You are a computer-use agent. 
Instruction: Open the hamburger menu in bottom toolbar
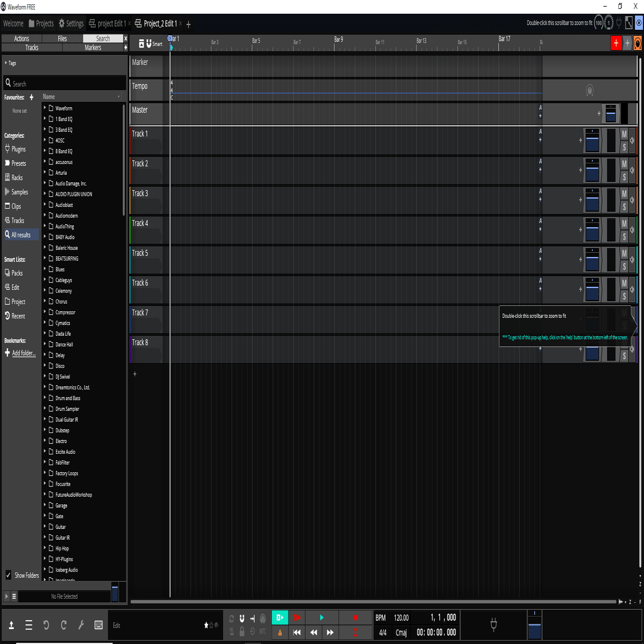coord(29,625)
